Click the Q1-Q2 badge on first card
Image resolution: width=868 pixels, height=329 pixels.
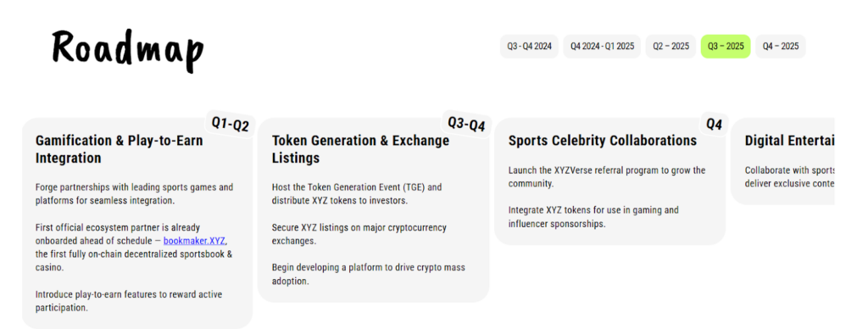[x=231, y=124]
